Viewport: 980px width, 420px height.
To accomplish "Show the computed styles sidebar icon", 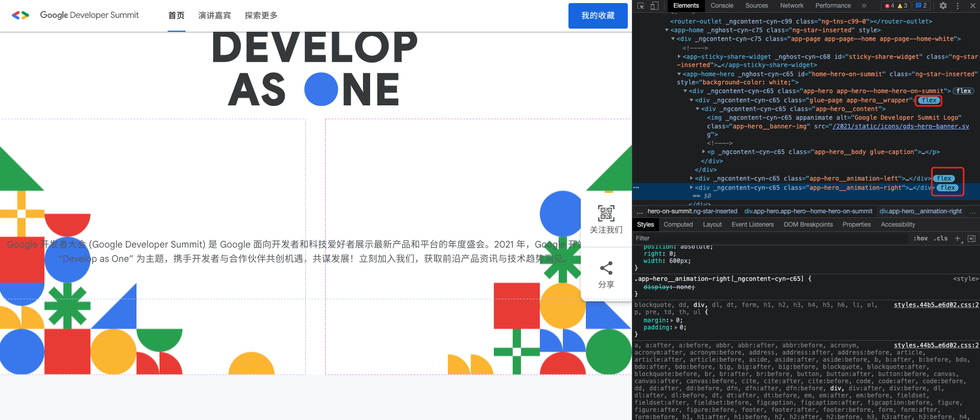I will coord(972,238).
